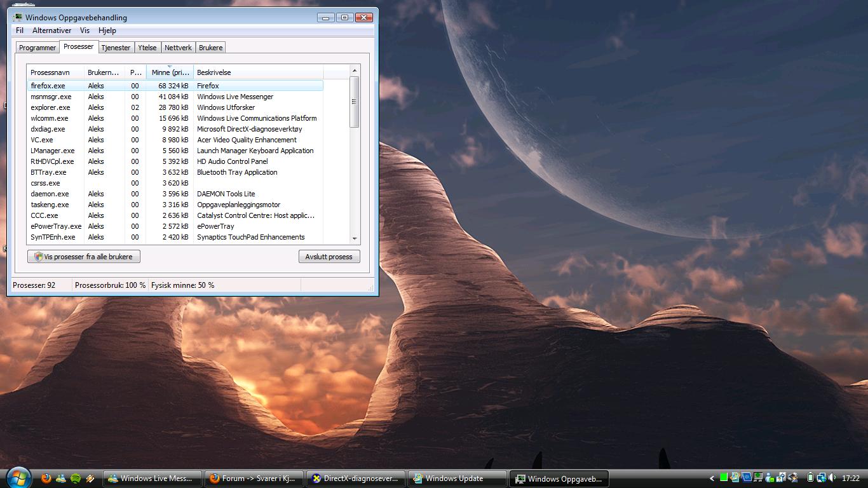
Task: Select the ePowerTray.exe process
Action: tap(175, 226)
